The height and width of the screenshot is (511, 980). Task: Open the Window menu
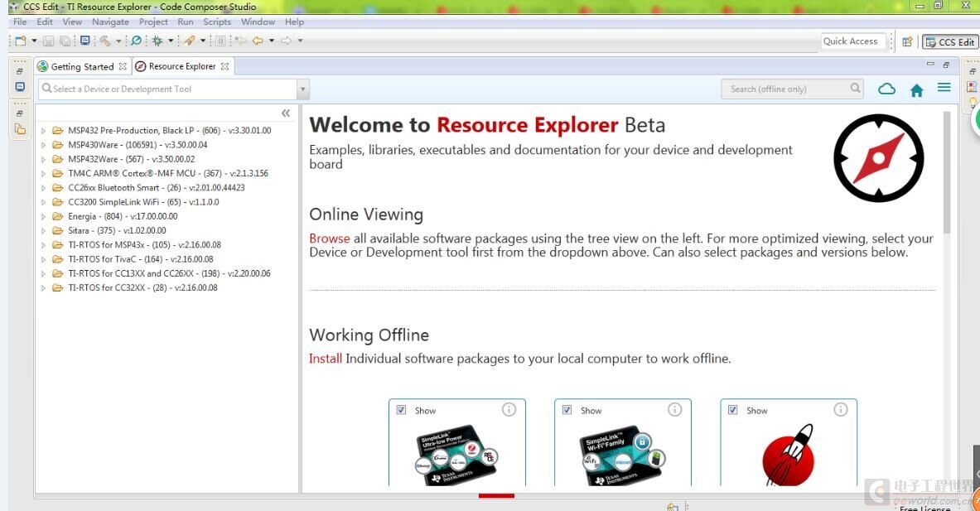[258, 22]
